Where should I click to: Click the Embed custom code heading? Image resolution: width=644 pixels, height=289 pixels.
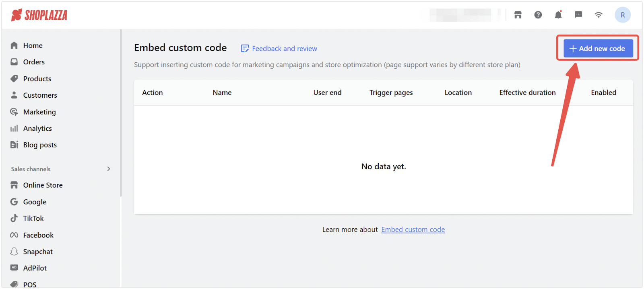click(180, 48)
